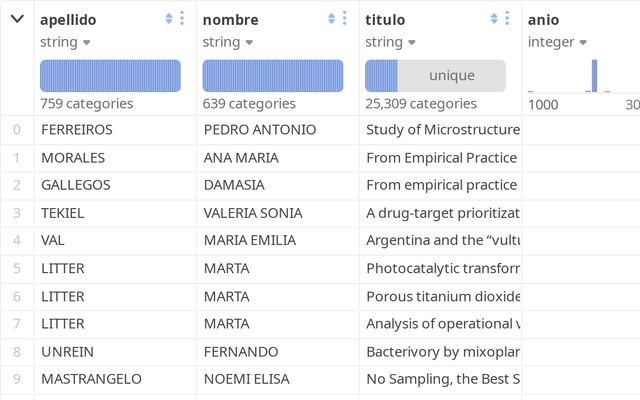Select the unique segment in titulo bar
Viewport: 640px width, 400px height.
[x=451, y=76]
